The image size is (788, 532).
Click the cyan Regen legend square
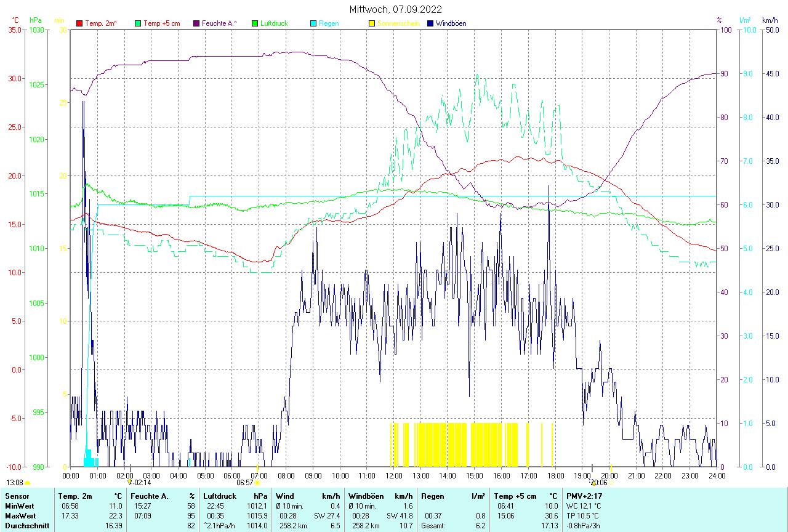313,23
